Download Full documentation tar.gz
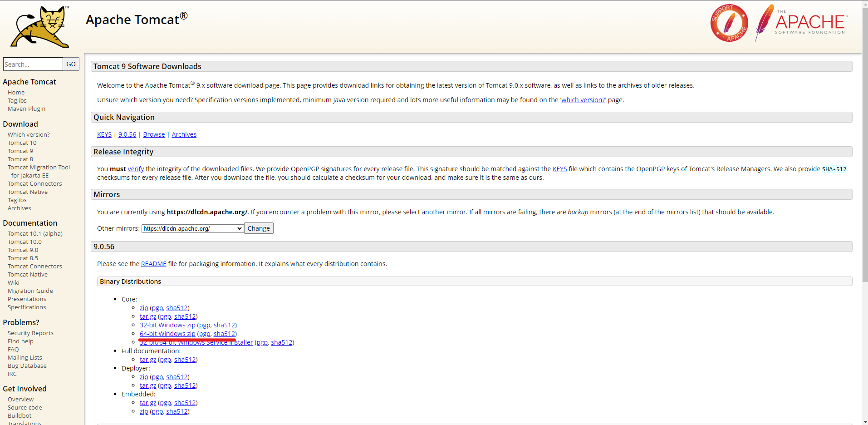Image resolution: width=868 pixels, height=425 pixels. [x=148, y=360]
